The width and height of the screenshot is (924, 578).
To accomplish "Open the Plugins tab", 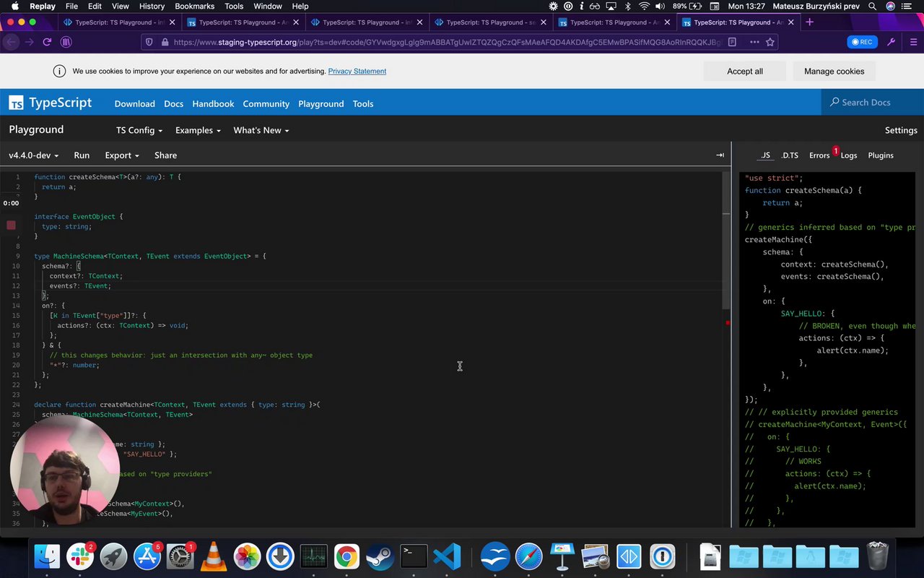I will [881, 155].
